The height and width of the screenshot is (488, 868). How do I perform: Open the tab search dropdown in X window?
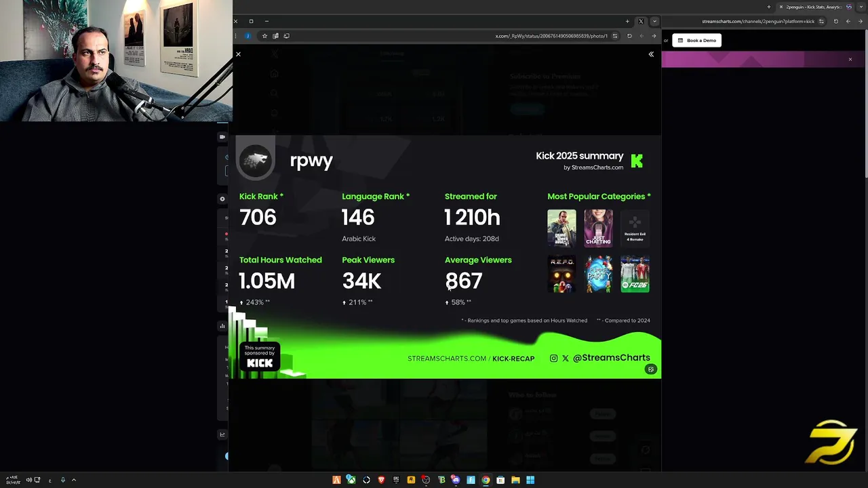[x=654, y=21]
